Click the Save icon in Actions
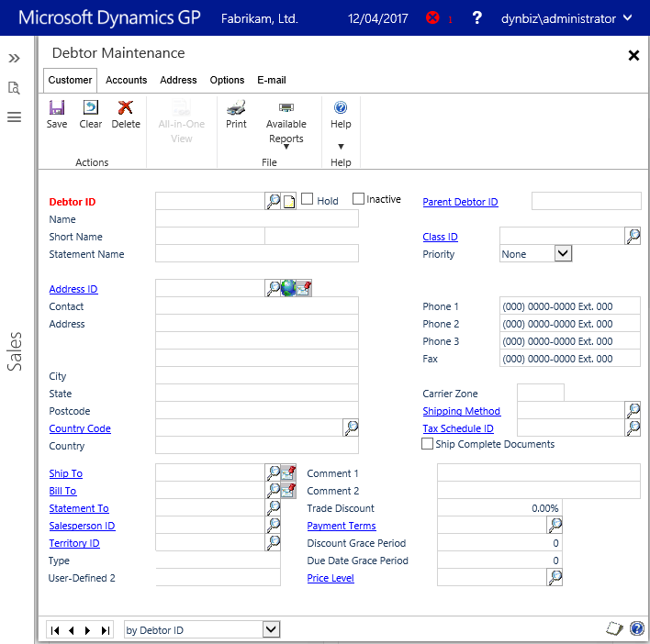 (57, 108)
